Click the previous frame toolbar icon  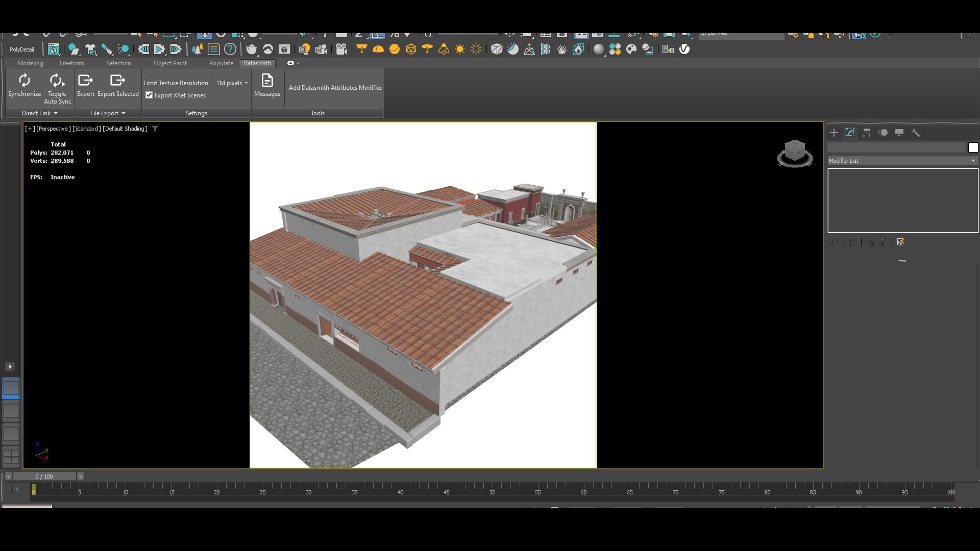point(143,49)
